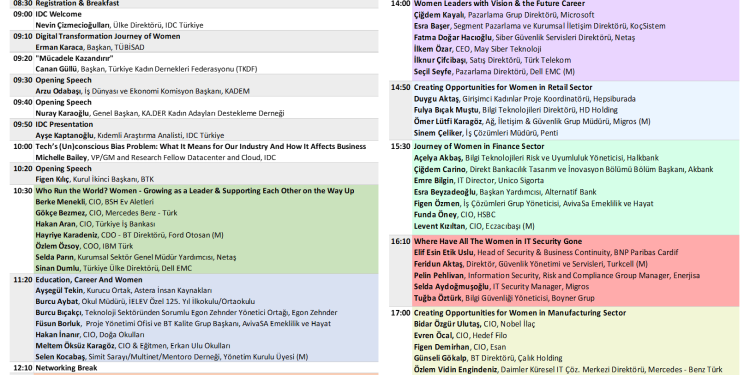This screenshot has height=375, width=750.
Task: Click Sinan Dumlu, Dell EMC line
Action: pyautogui.click(x=114, y=268)
